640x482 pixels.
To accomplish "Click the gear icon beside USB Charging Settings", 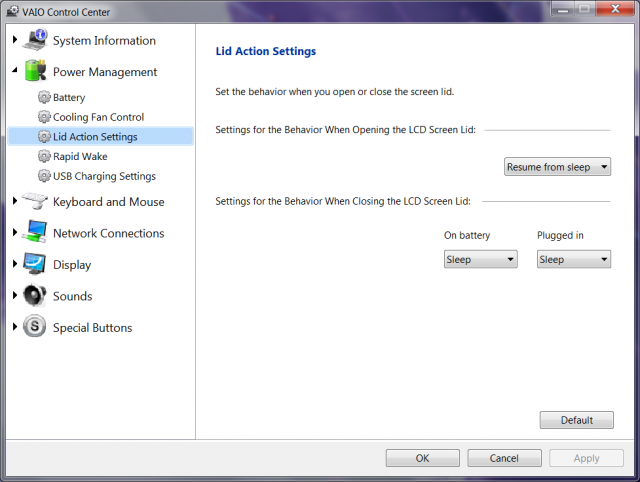I will (44, 176).
